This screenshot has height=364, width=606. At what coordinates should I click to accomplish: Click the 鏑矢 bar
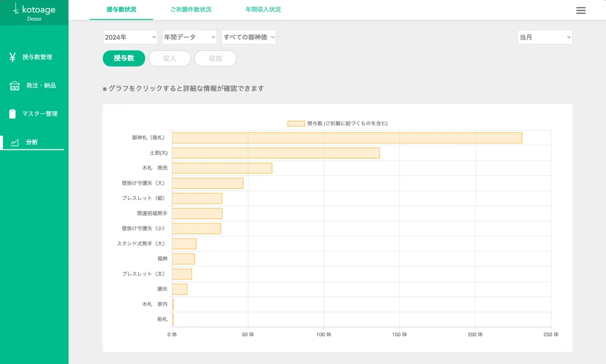(x=180, y=289)
